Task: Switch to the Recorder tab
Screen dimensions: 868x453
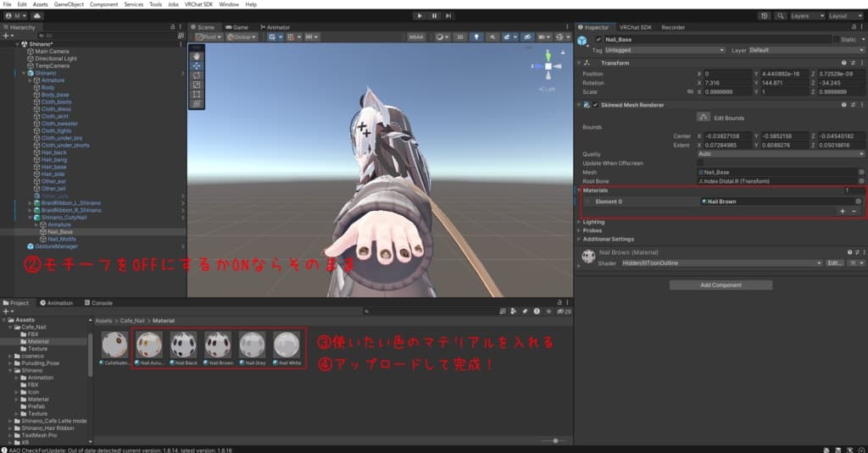Action: [672, 27]
